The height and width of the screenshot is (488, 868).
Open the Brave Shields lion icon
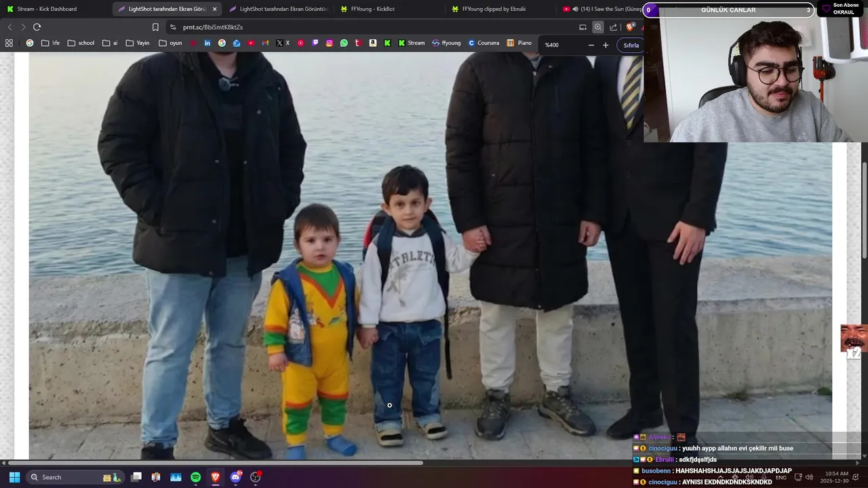click(630, 27)
